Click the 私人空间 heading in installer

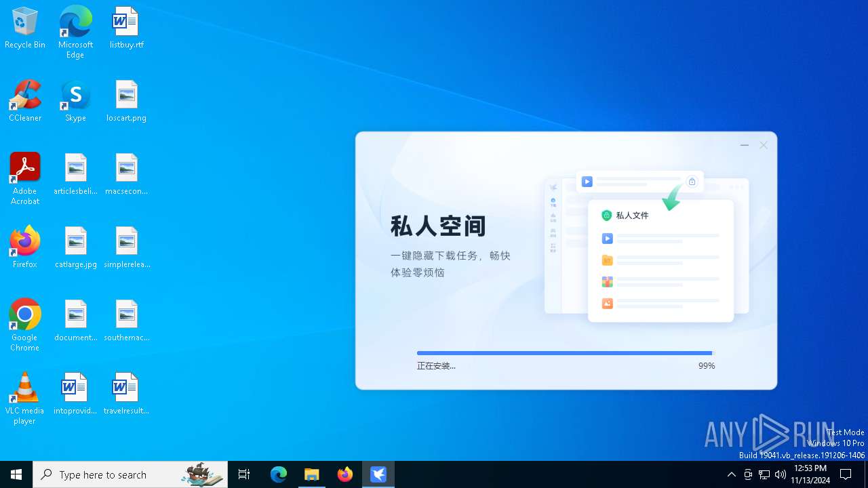pos(438,226)
